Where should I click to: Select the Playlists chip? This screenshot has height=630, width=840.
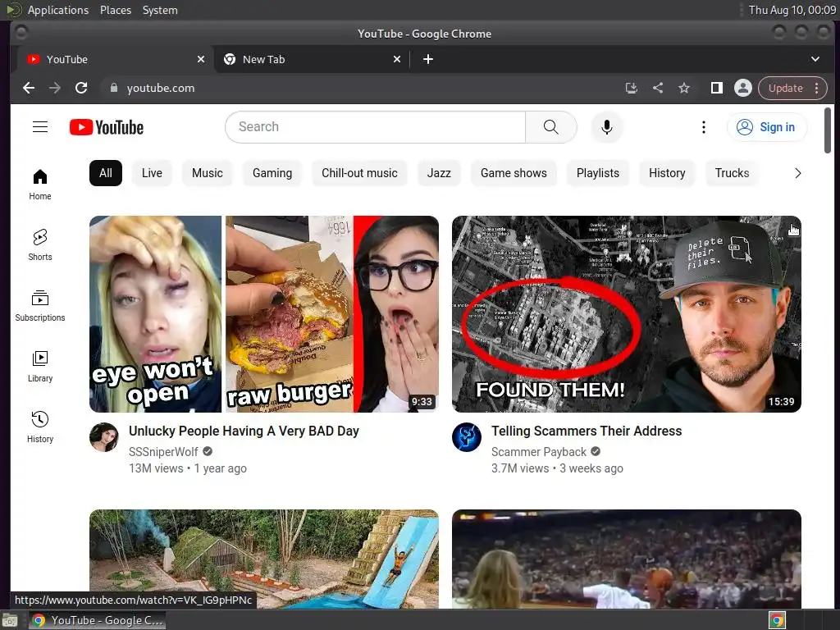pos(598,173)
